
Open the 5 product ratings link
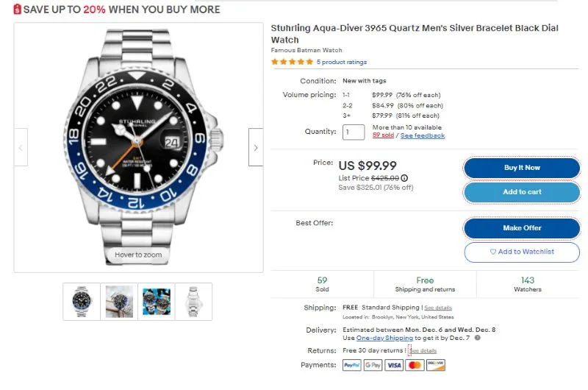pyautogui.click(x=342, y=62)
